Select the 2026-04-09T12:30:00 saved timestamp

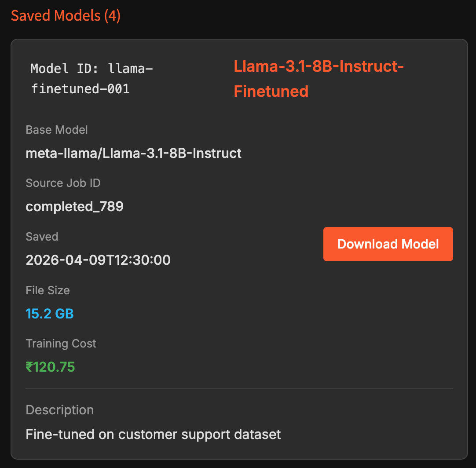(98, 260)
